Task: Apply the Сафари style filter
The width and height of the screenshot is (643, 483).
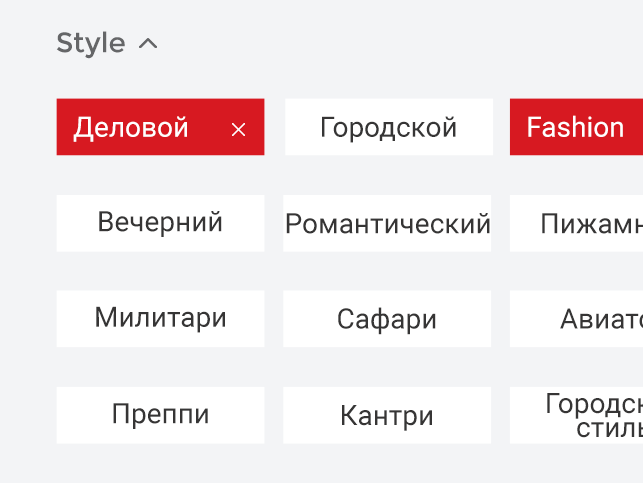Action: pyautogui.click(x=387, y=319)
